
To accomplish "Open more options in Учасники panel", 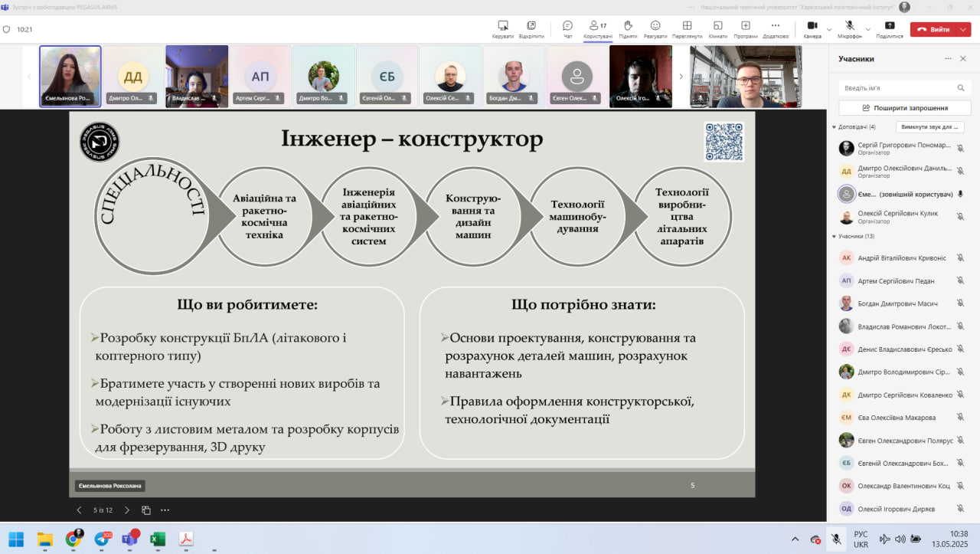I will tap(948, 58).
